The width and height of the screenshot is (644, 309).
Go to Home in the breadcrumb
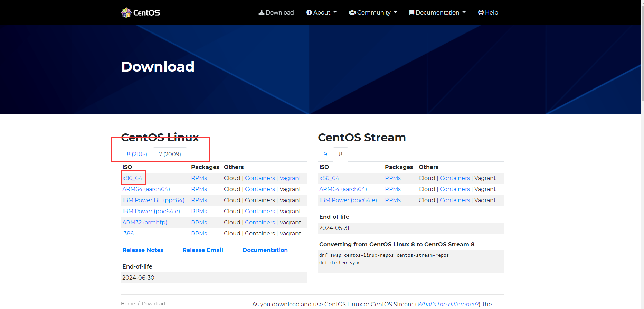(128, 303)
